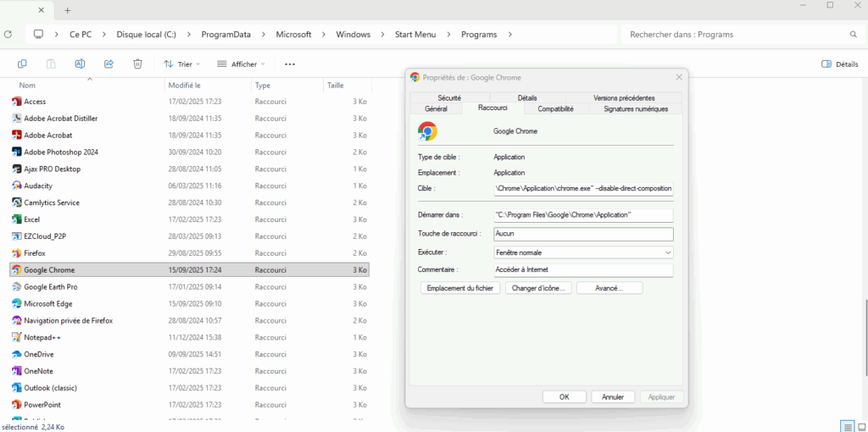Viewport: 868px width, 432px height.
Task: Click the refresh icon beside address bar
Action: click(x=8, y=34)
